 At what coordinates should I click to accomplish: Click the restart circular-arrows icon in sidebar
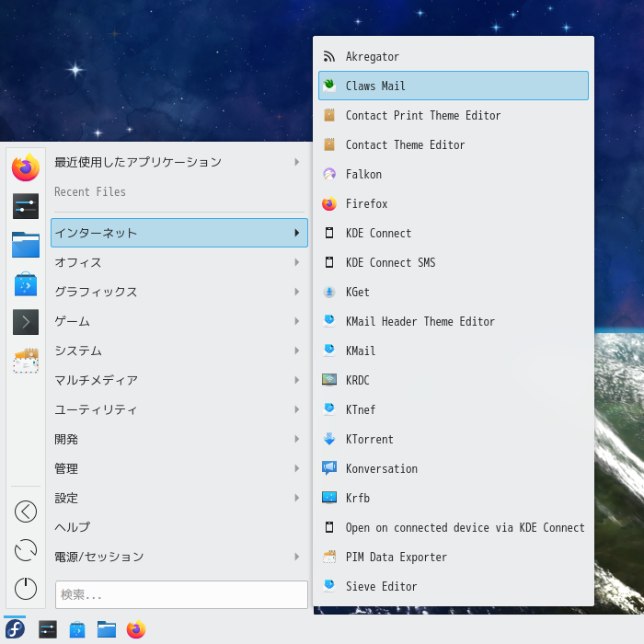(x=26, y=550)
